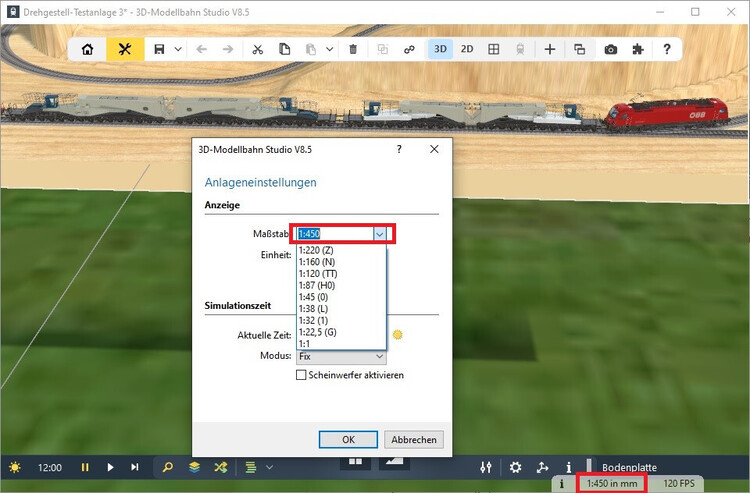Open the event list lines icon

tap(251, 467)
